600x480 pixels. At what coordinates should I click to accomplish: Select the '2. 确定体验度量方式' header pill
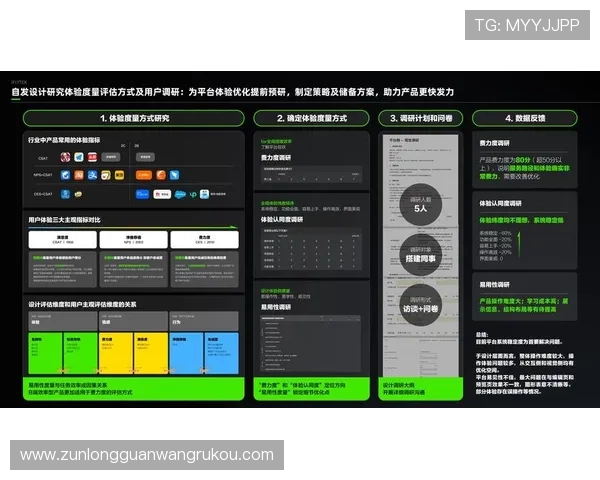click(x=311, y=118)
